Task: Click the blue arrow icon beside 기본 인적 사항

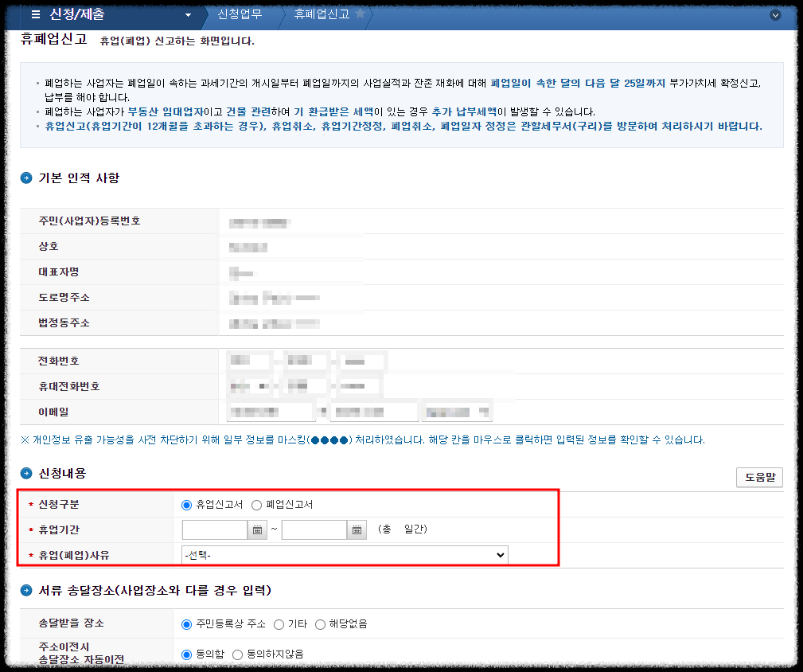Action: pos(25,178)
